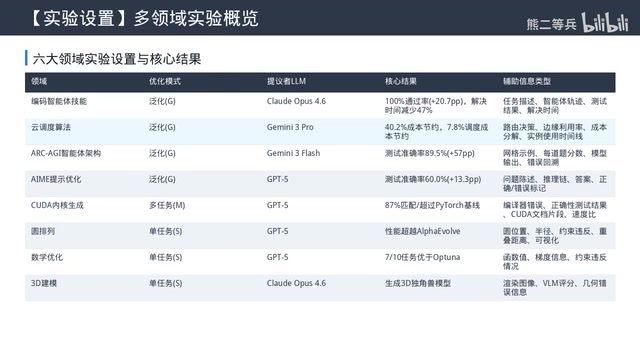
Task: Click GPT-5 in the 数学优化 row
Action: coord(278,258)
